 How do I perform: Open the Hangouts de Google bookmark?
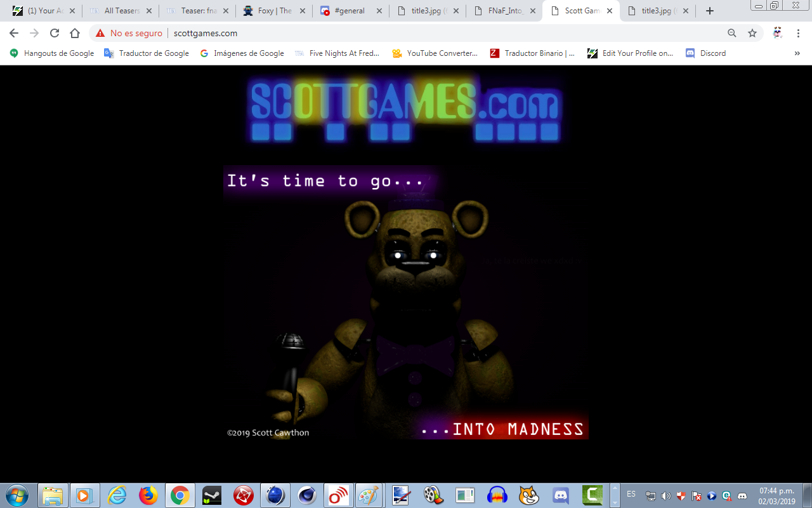point(52,53)
